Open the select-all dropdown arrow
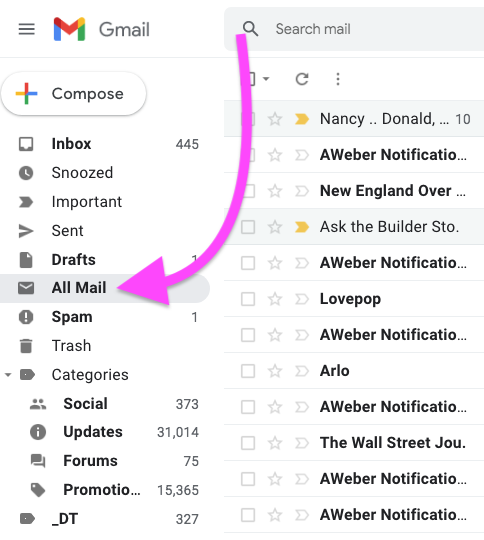The width and height of the screenshot is (484, 540). click(x=266, y=79)
